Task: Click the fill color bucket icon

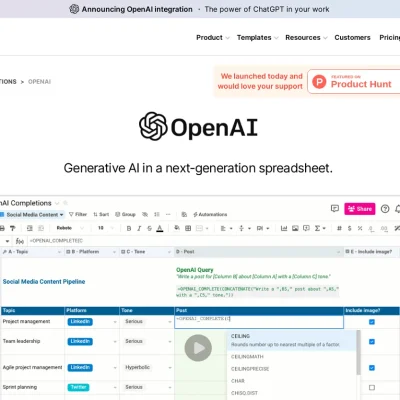Action: 177,228
